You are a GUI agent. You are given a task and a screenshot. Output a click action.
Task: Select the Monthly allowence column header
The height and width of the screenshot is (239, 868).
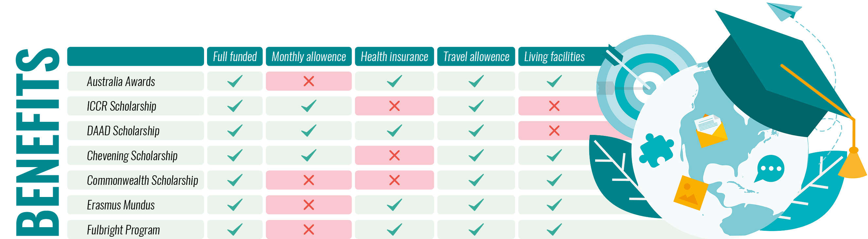(308, 56)
